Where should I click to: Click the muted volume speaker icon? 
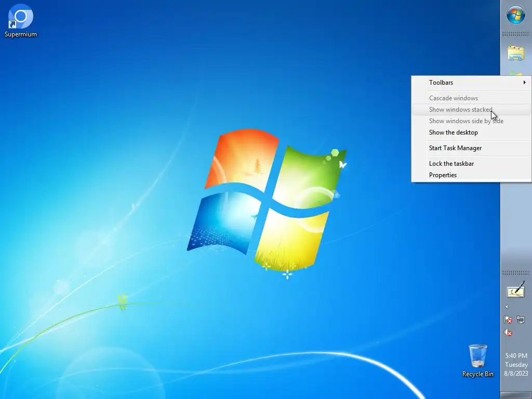click(508, 332)
